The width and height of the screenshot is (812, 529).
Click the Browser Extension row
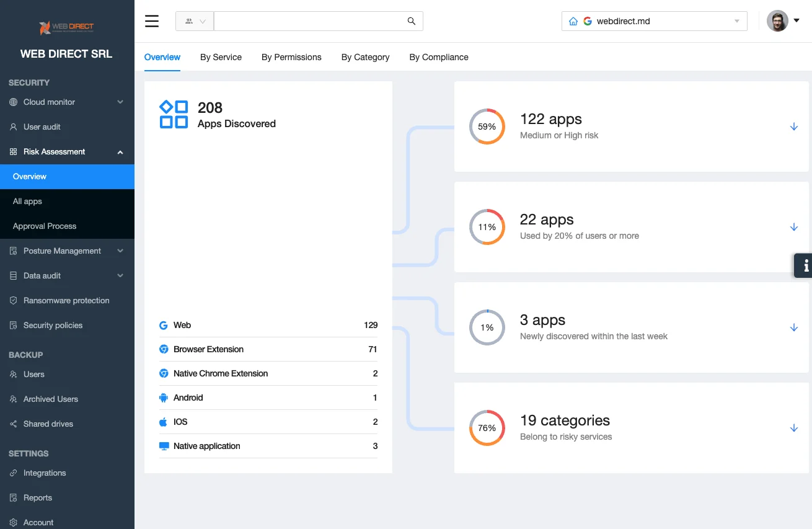tap(268, 349)
